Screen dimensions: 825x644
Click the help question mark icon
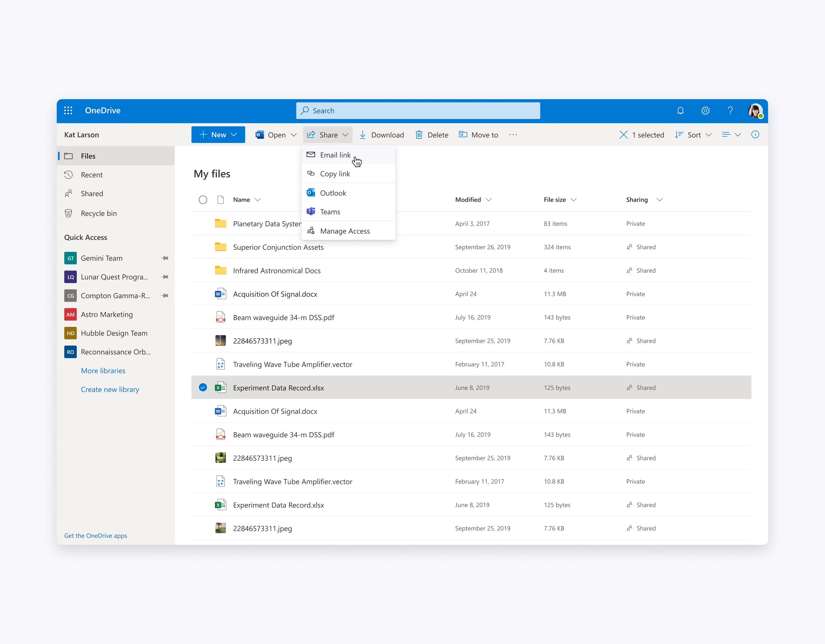tap(731, 110)
